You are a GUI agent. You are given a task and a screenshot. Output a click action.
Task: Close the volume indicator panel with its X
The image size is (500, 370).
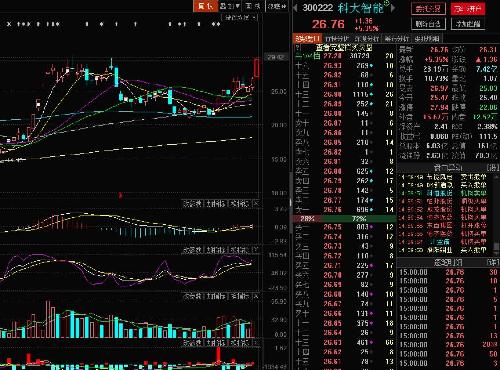point(256,296)
